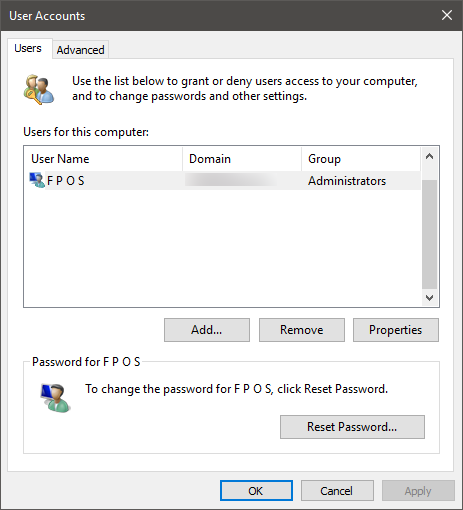This screenshot has height=510, width=463.
Task: Close the User Accounts dialog
Action: (x=447, y=15)
